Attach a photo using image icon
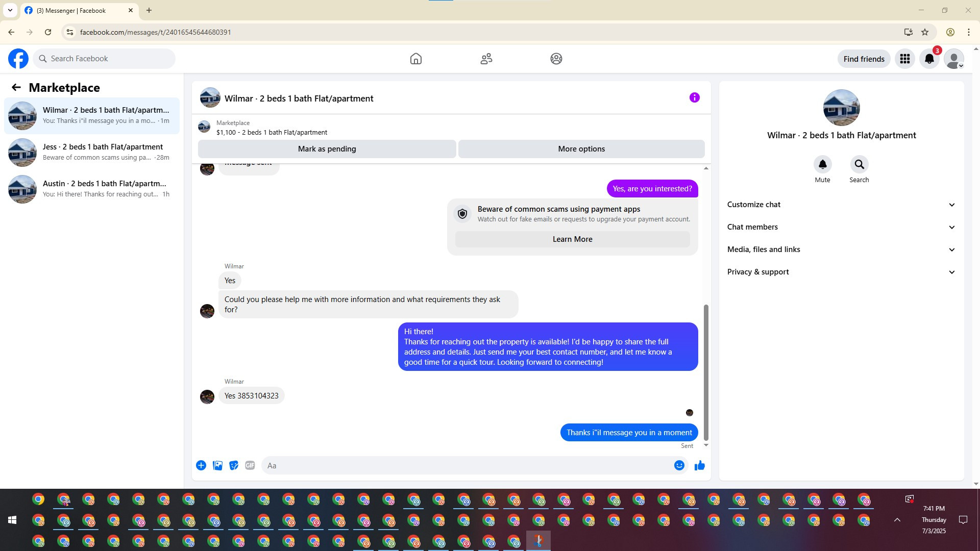 (217, 465)
